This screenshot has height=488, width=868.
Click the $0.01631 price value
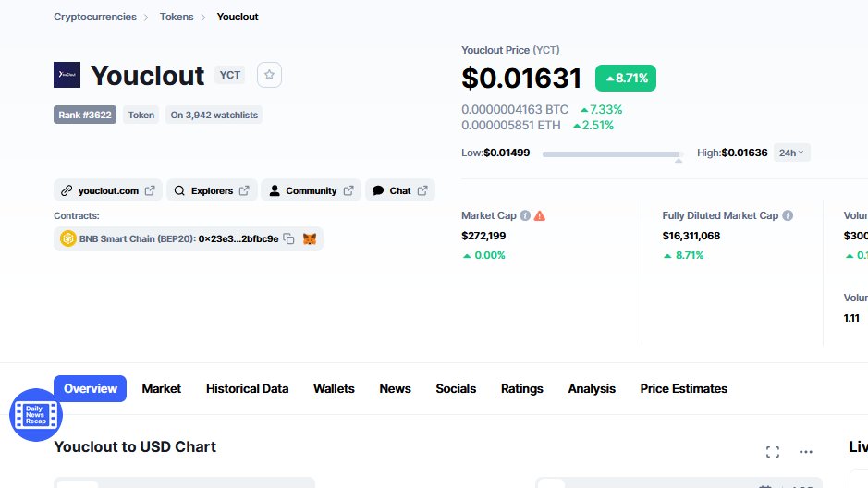point(521,78)
